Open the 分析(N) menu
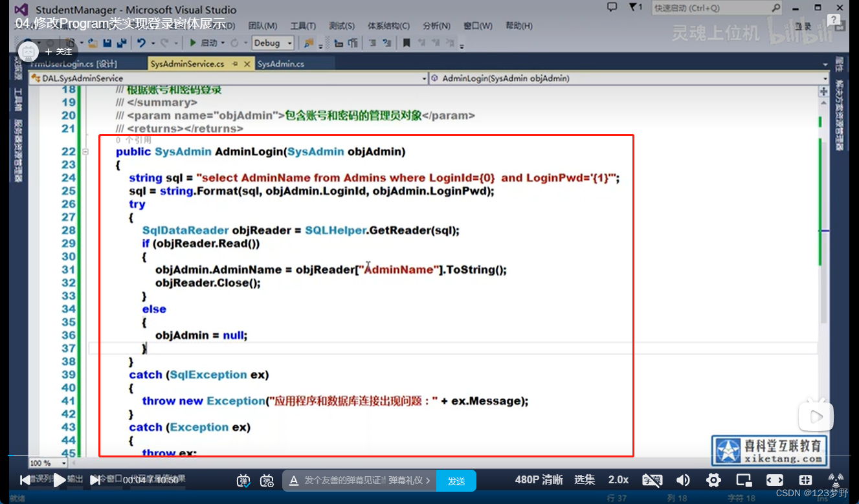 pos(436,26)
